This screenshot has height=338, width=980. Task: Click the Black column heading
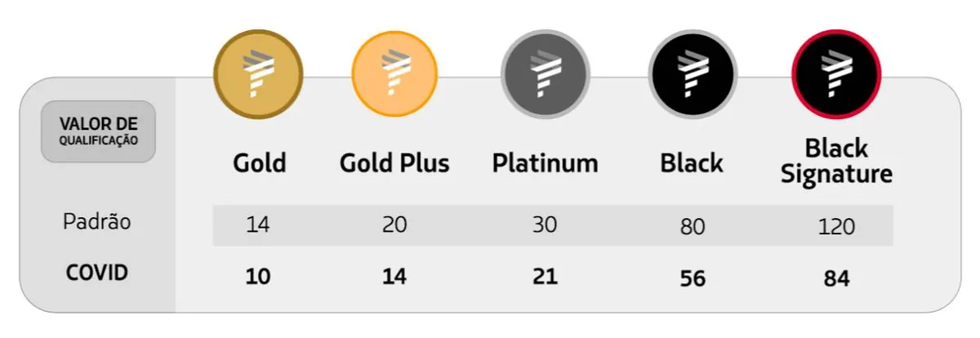tap(692, 163)
